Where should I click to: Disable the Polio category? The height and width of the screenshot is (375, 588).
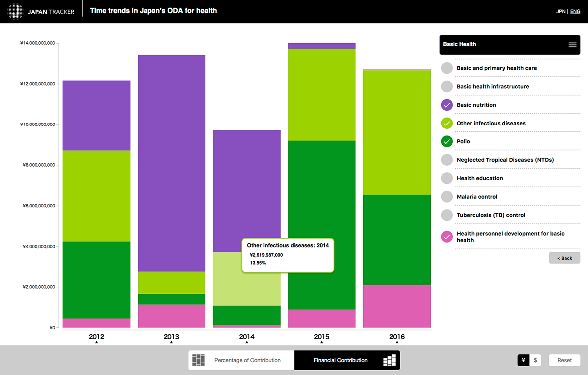tap(447, 142)
